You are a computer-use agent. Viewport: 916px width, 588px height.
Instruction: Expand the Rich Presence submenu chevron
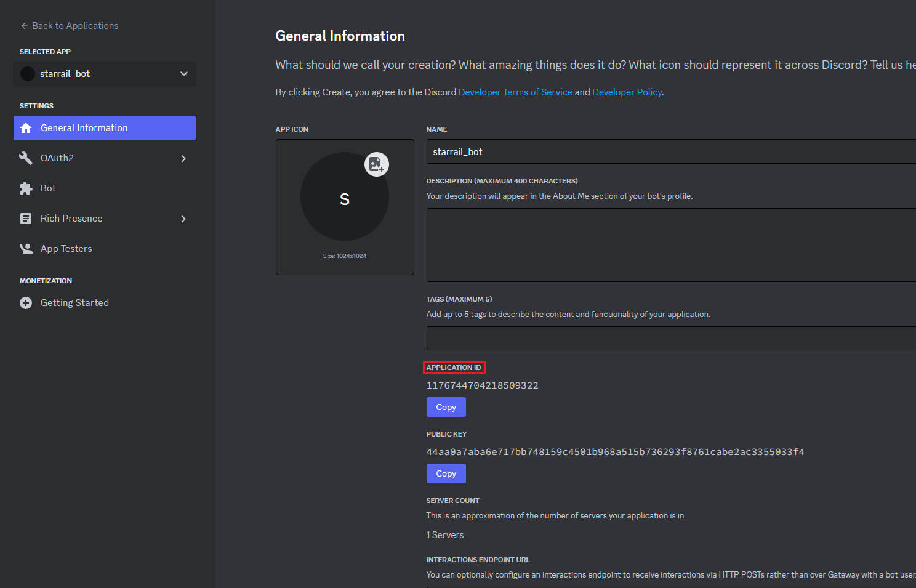pyautogui.click(x=183, y=219)
